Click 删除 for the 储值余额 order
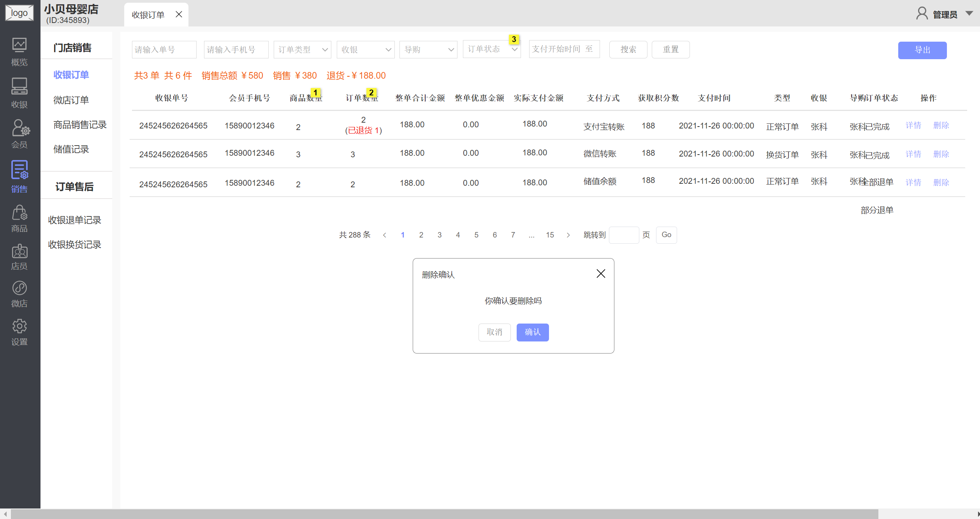The image size is (980, 519). click(x=941, y=183)
